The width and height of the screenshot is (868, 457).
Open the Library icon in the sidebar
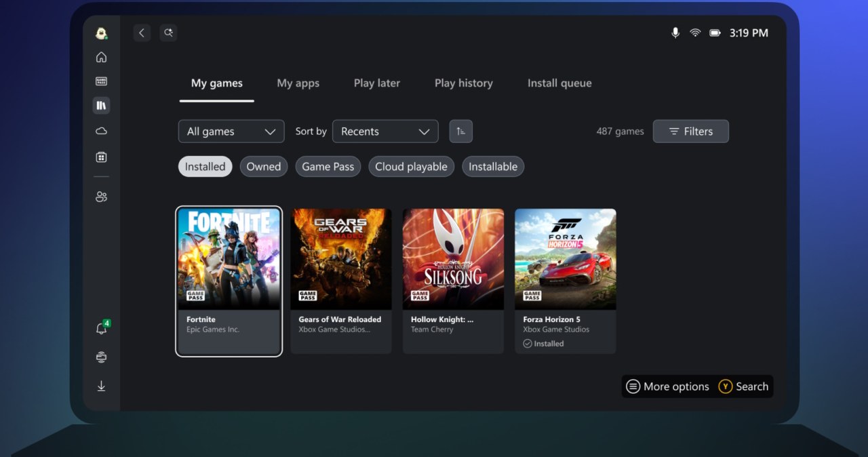point(101,105)
